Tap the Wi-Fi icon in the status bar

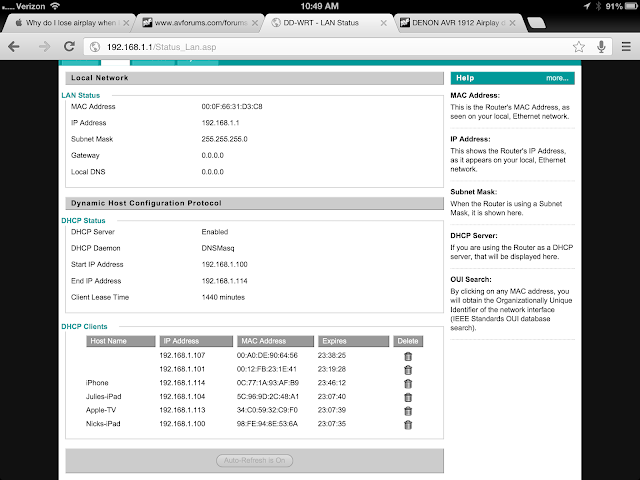pyautogui.click(x=55, y=6)
